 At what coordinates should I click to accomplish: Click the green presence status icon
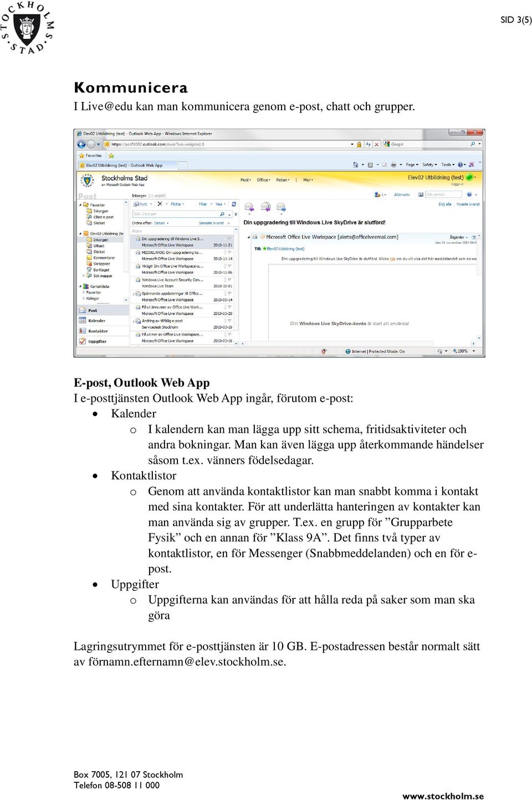point(469,178)
